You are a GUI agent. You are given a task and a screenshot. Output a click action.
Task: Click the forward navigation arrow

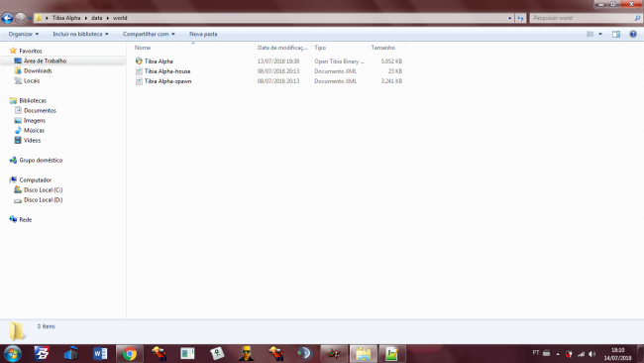(x=20, y=18)
